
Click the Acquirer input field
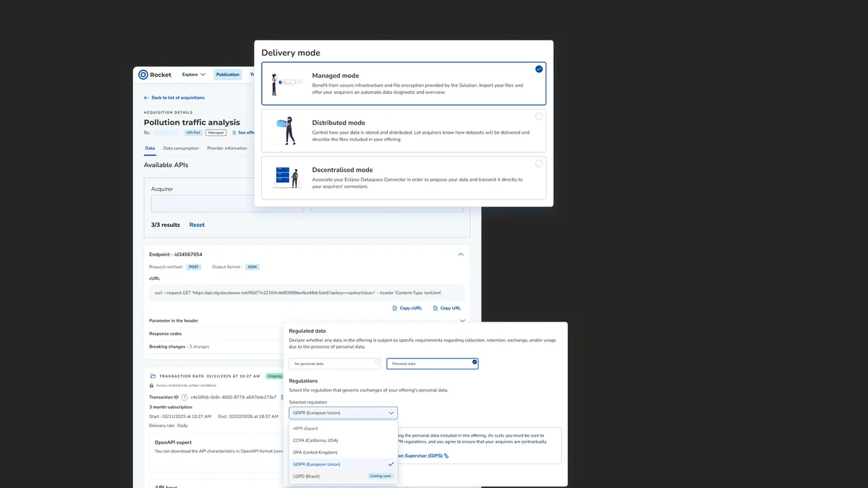click(x=227, y=203)
